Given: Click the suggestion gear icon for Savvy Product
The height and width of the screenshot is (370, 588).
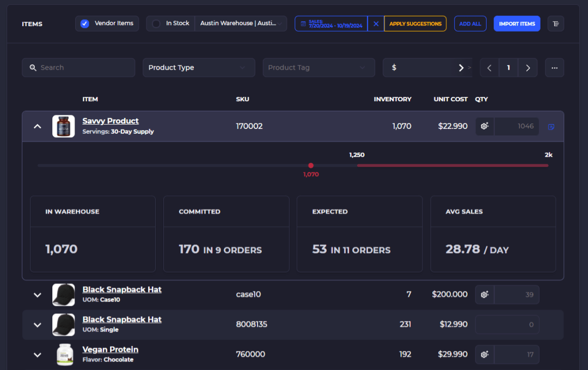Looking at the screenshot, I should click(485, 126).
